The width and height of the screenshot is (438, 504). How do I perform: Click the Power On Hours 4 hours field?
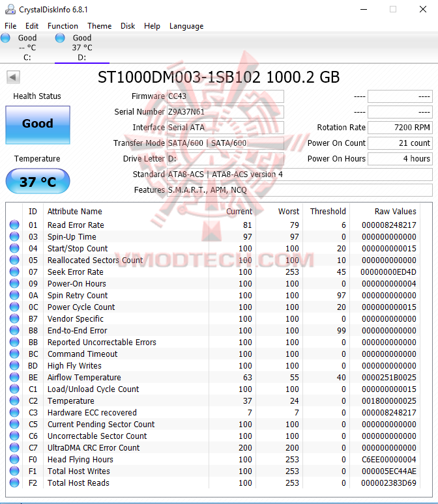[x=400, y=159]
